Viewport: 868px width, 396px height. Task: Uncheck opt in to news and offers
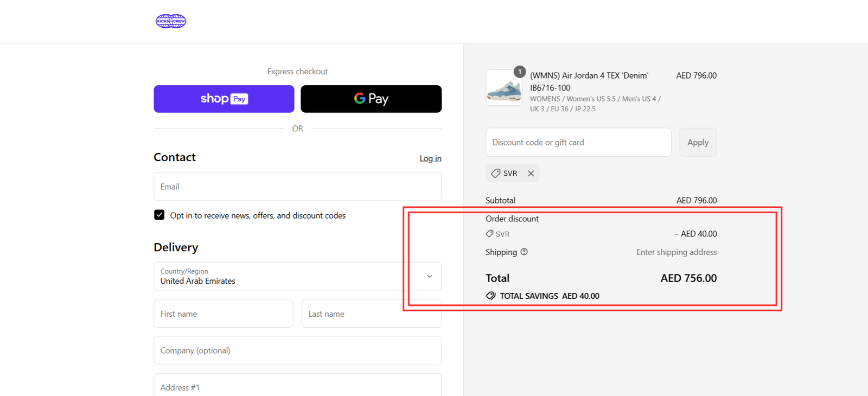[x=159, y=215]
